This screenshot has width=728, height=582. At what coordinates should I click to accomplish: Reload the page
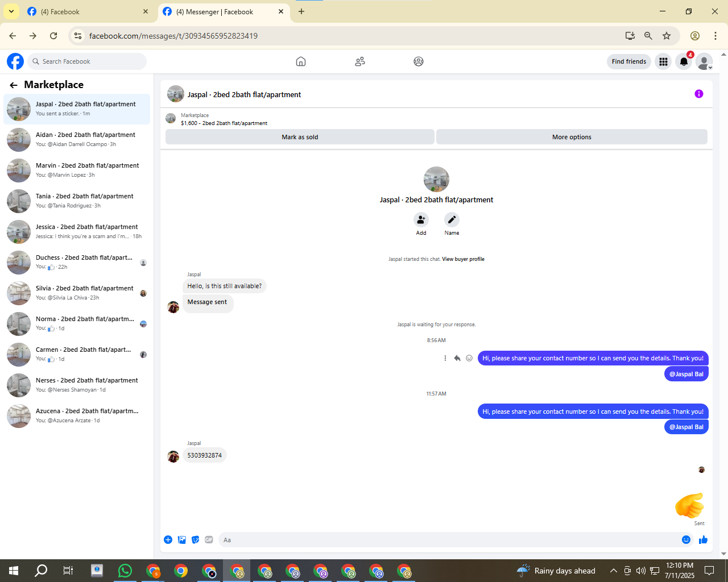pos(53,36)
